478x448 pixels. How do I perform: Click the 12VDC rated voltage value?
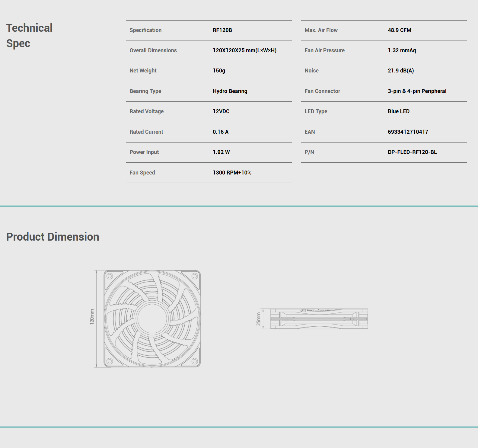point(221,111)
